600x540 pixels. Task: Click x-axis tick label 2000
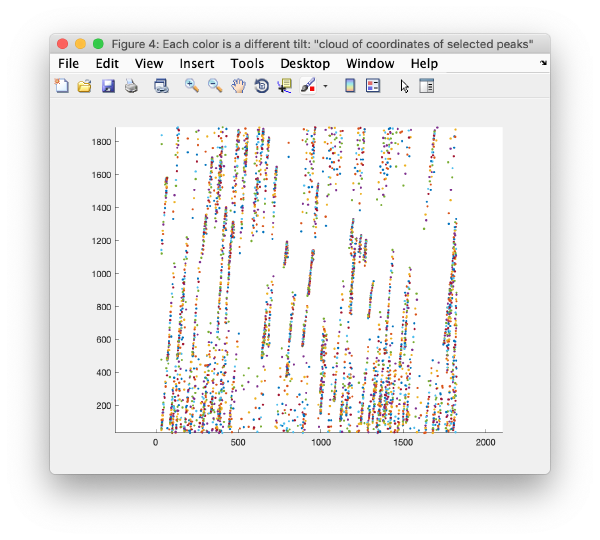click(485, 442)
